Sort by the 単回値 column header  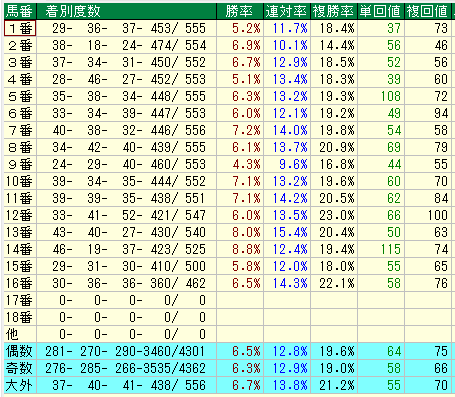click(381, 11)
